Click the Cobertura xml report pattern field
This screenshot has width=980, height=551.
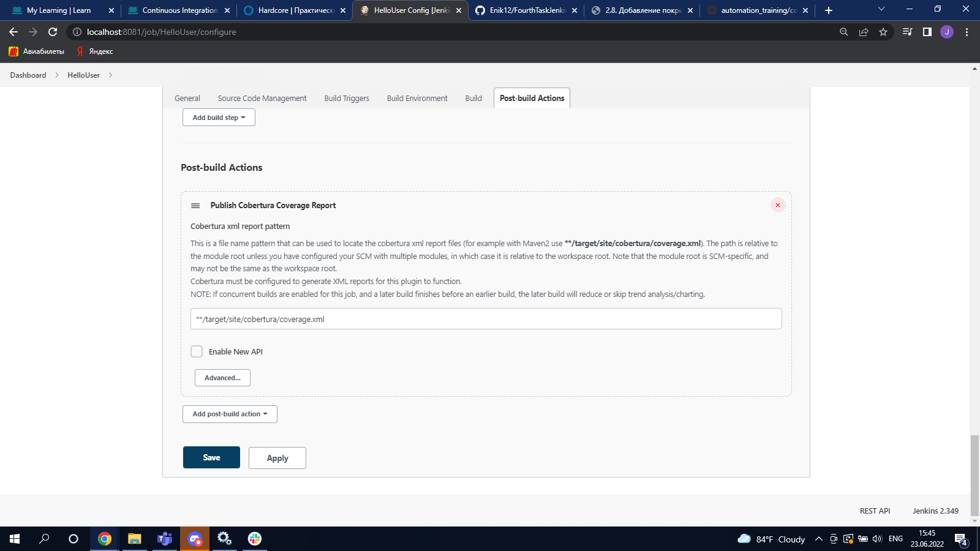point(486,319)
